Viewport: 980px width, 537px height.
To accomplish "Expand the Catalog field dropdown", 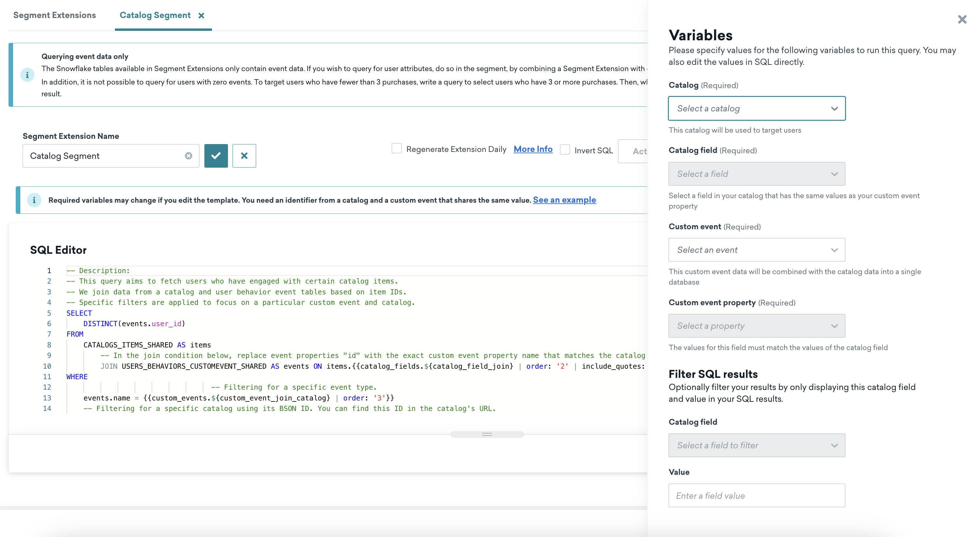I will 757,173.
